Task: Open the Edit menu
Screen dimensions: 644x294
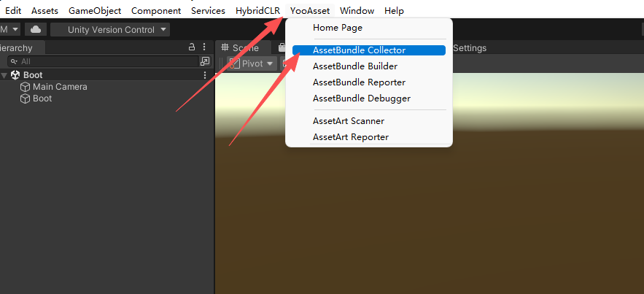Action: (x=13, y=11)
